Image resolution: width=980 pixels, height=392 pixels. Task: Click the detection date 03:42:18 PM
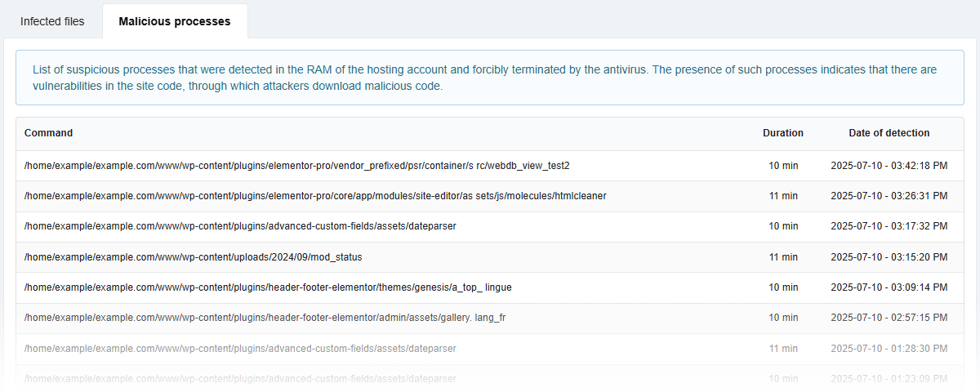[x=889, y=165]
